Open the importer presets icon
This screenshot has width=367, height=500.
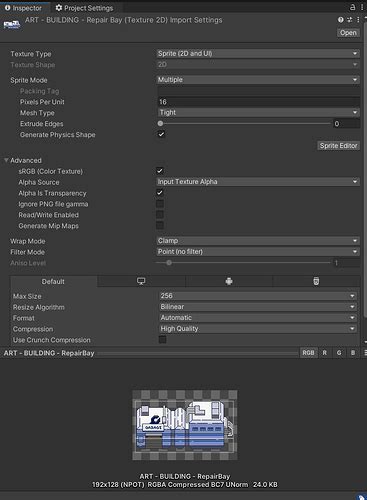point(350,20)
